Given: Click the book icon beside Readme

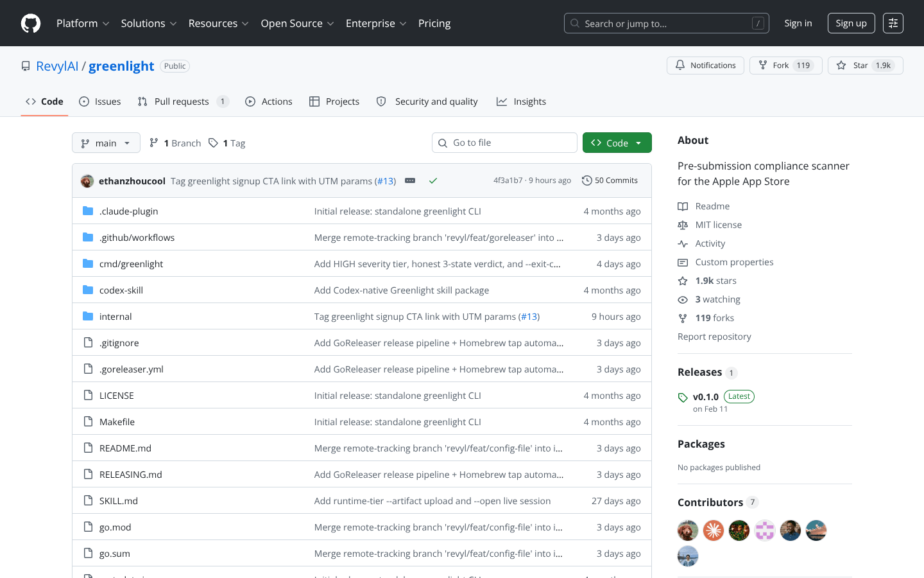Looking at the screenshot, I should tap(683, 206).
